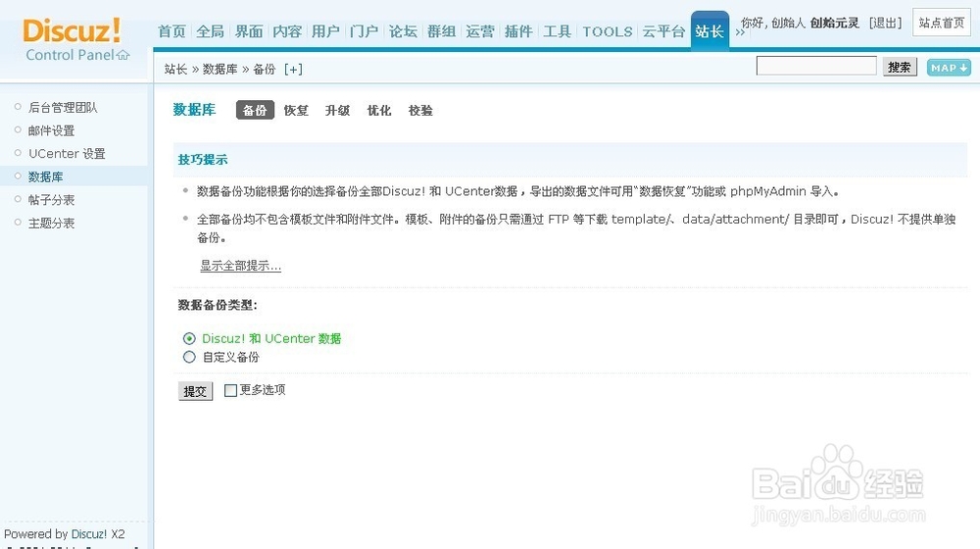Open the 全局 top menu
Screen dimensions: 980x549
210,31
